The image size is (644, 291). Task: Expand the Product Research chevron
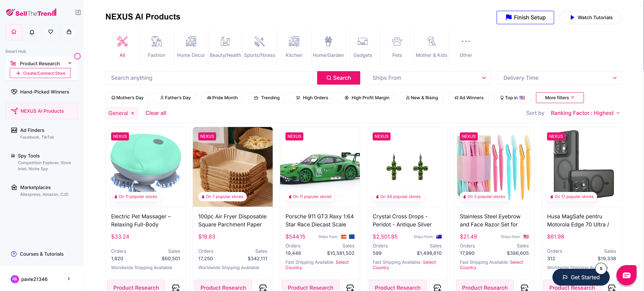click(x=70, y=63)
